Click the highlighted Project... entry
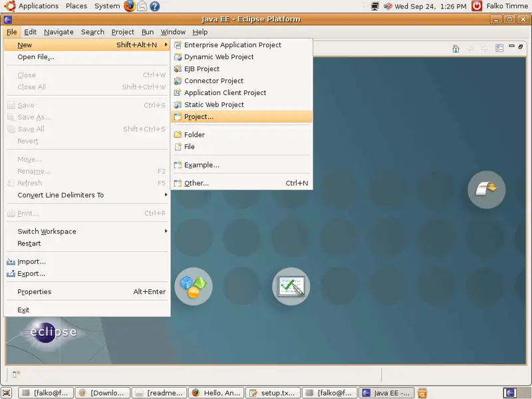This screenshot has width=532, height=399. pos(241,117)
